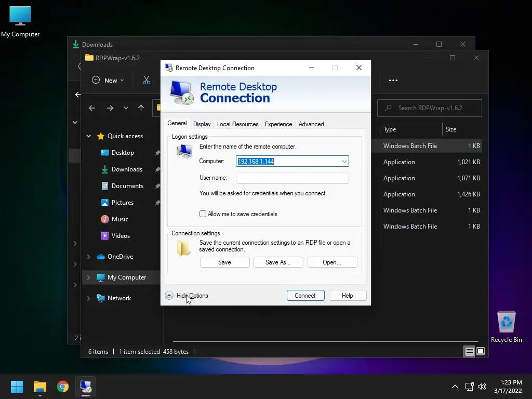Screen dimensions: 532x399
Task: Switch to the General tab
Action: pos(177,123)
